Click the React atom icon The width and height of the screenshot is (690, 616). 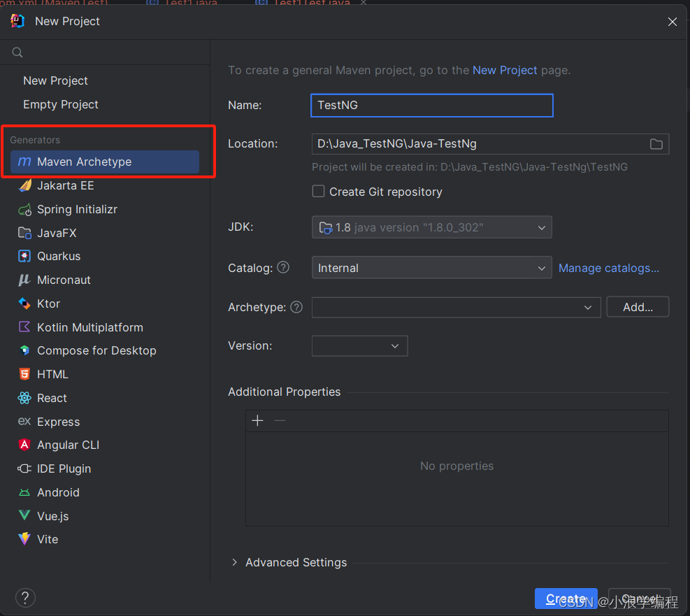(x=24, y=398)
